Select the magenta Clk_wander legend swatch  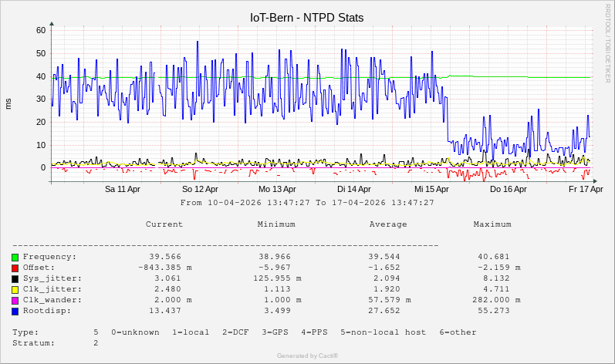click(15, 300)
